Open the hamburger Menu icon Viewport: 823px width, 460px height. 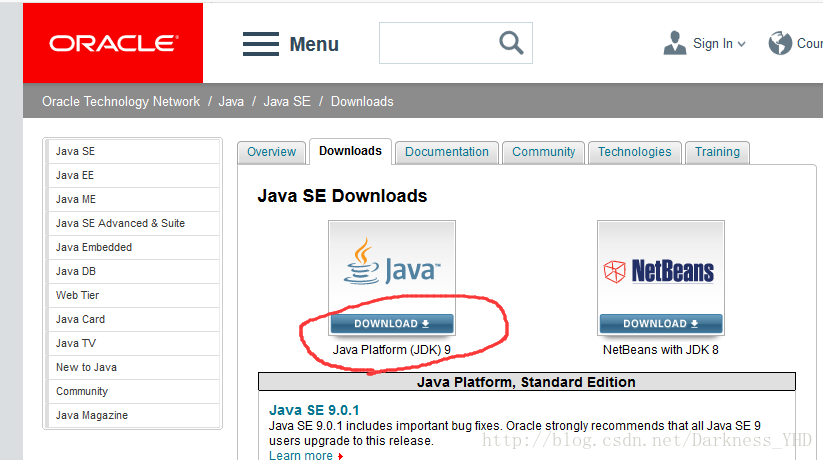(261, 44)
